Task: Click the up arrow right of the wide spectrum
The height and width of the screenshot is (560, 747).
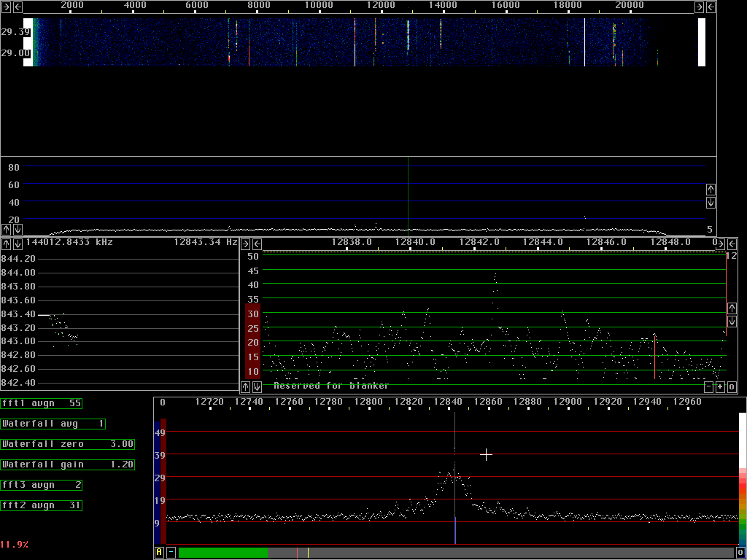Action: pos(711,190)
